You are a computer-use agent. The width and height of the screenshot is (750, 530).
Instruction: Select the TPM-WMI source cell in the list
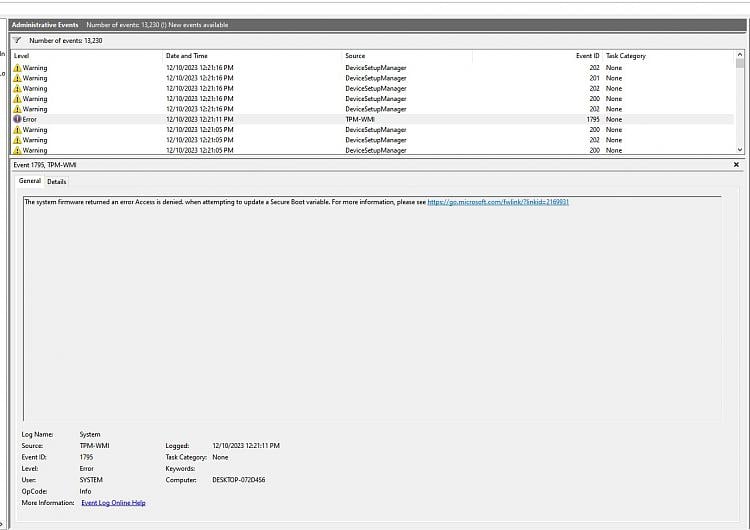(x=359, y=119)
